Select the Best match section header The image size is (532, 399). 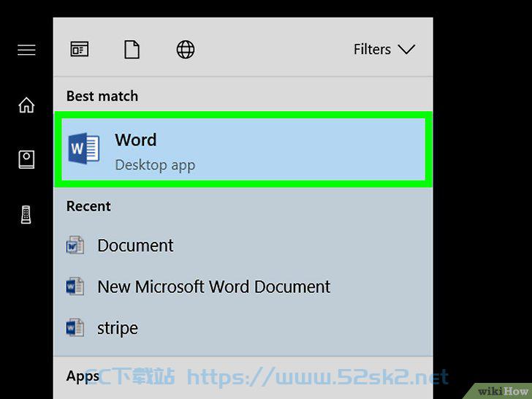(x=102, y=96)
